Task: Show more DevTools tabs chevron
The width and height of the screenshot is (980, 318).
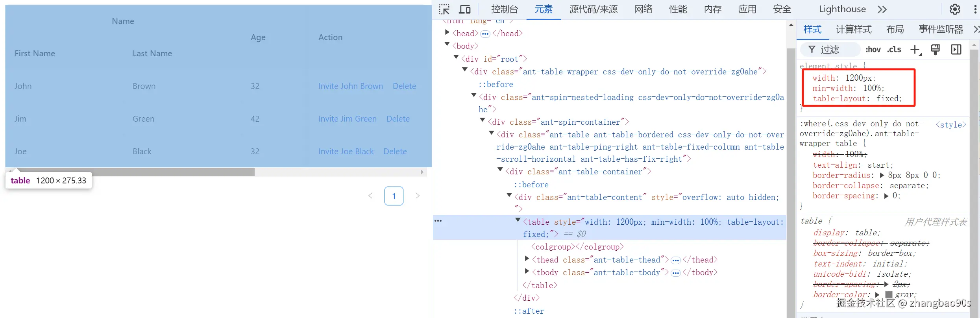Action: 882,9
